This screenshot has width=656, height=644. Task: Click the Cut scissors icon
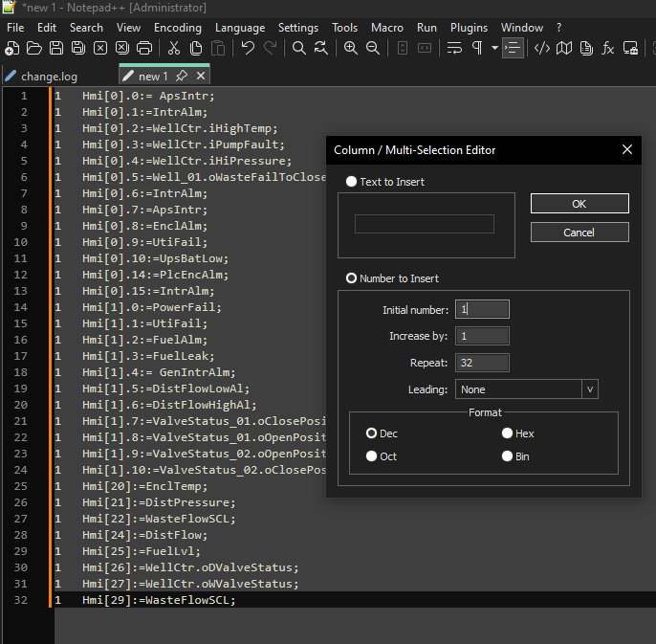(174, 48)
